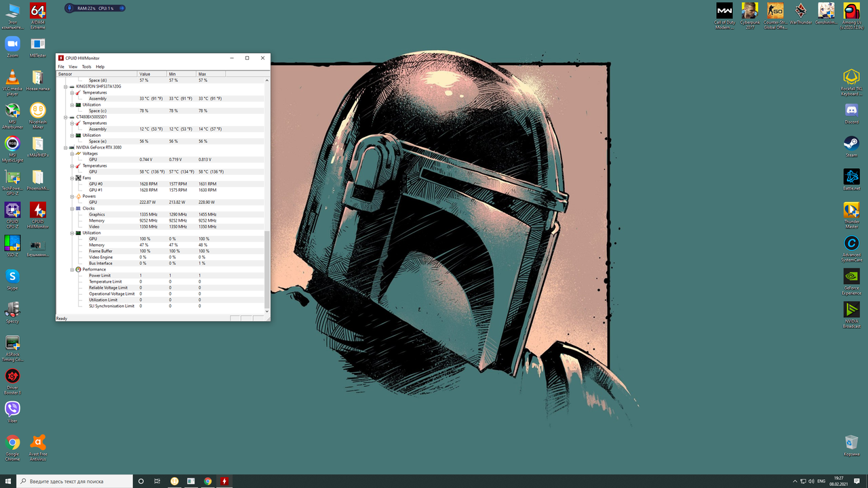The height and width of the screenshot is (488, 868).
Task: Collapse the KINGSTON SHFS37A120G drive node
Action: pos(66,87)
